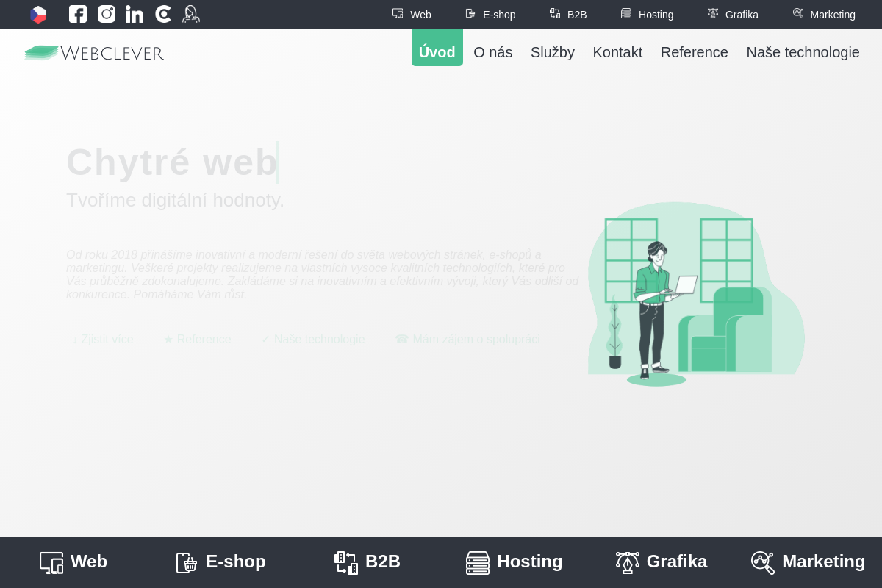Click the support person icon in top bar
This screenshot has width=882, height=588.
click(x=191, y=14)
